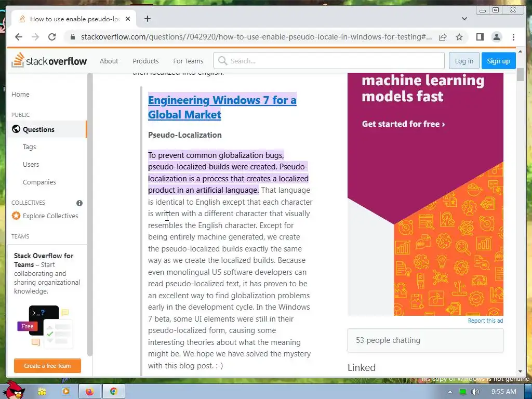Open the Products menu
The height and width of the screenshot is (399, 532).
tap(145, 61)
